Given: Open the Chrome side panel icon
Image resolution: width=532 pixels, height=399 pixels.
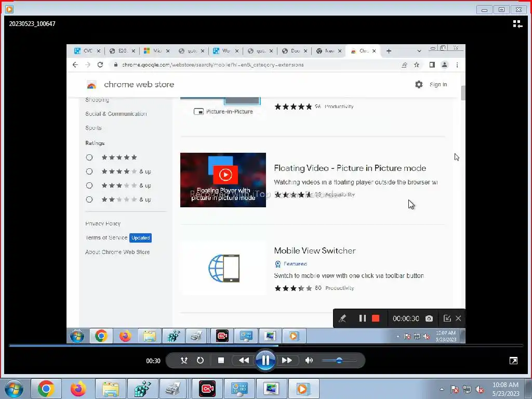Looking at the screenshot, I should pyautogui.click(x=432, y=65).
